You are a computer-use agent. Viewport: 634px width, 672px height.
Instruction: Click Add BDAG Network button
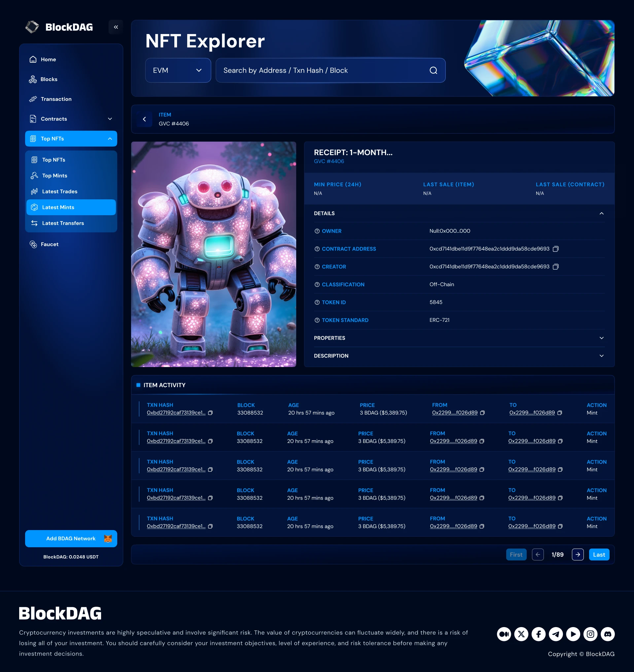click(x=71, y=538)
